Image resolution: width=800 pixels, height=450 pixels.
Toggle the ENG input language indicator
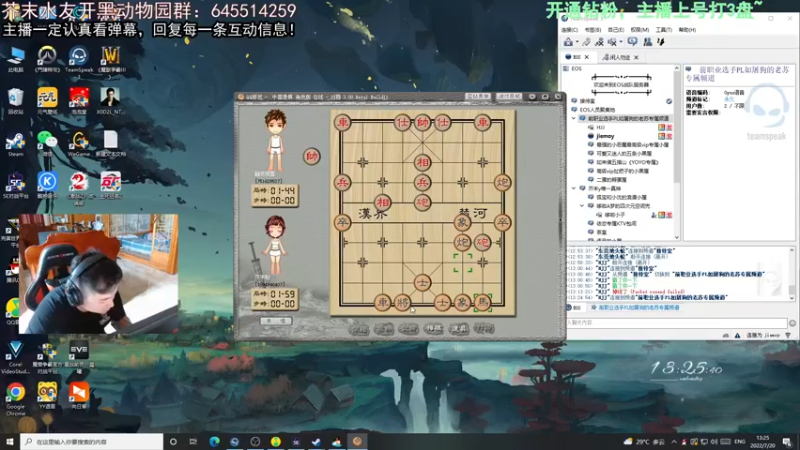click(x=740, y=442)
